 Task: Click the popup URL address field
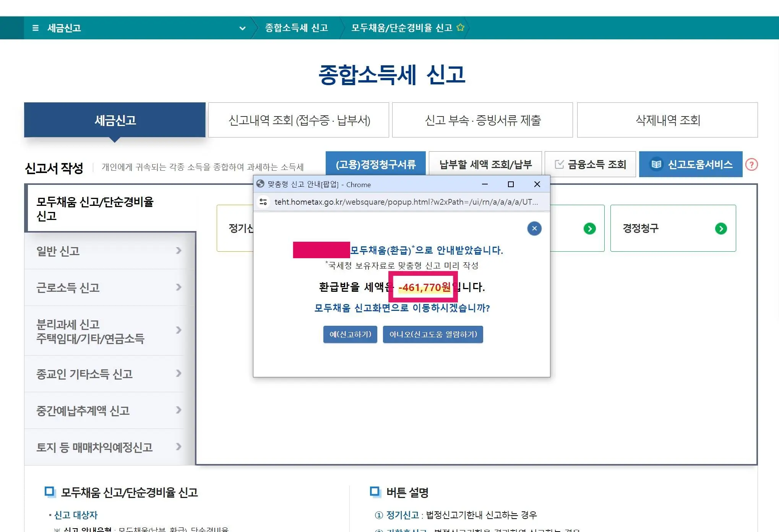tap(405, 202)
